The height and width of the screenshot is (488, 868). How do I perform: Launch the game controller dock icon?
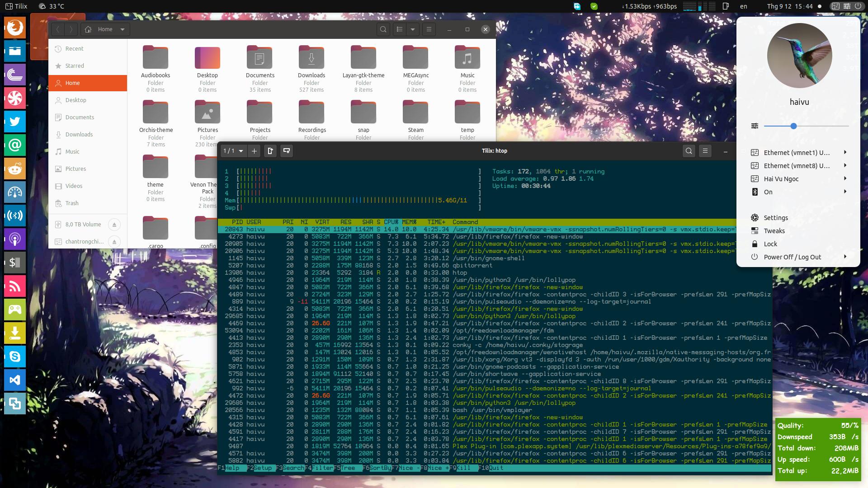pyautogui.click(x=15, y=310)
